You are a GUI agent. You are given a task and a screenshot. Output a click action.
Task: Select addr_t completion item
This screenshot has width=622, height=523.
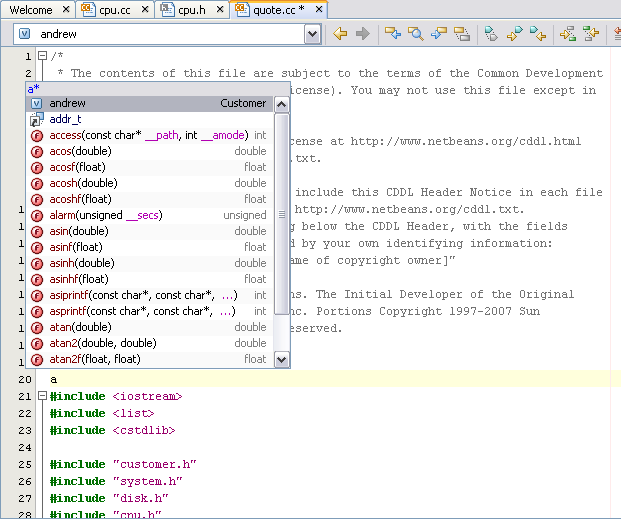tap(150, 119)
